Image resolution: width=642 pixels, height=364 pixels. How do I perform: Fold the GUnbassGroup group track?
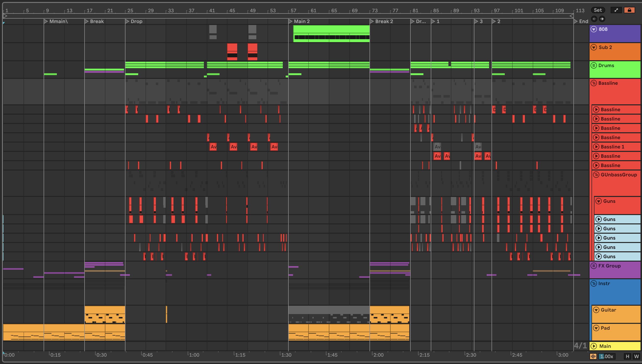(x=596, y=174)
